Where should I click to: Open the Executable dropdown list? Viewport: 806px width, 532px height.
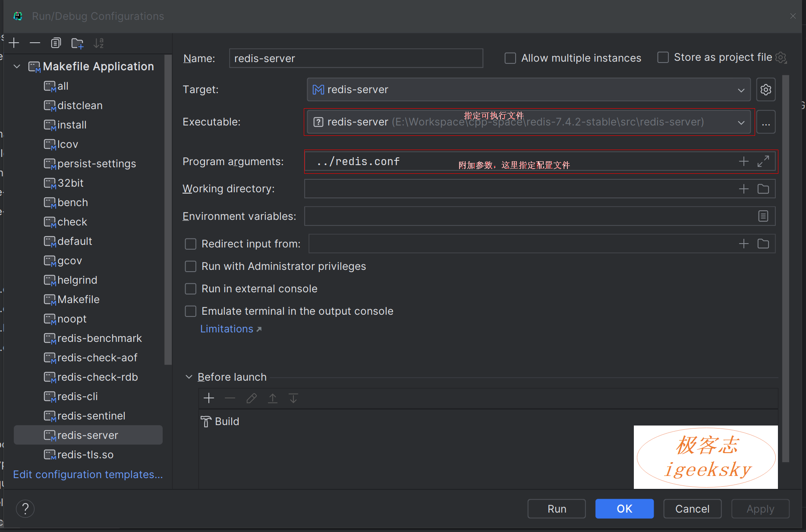click(x=741, y=122)
